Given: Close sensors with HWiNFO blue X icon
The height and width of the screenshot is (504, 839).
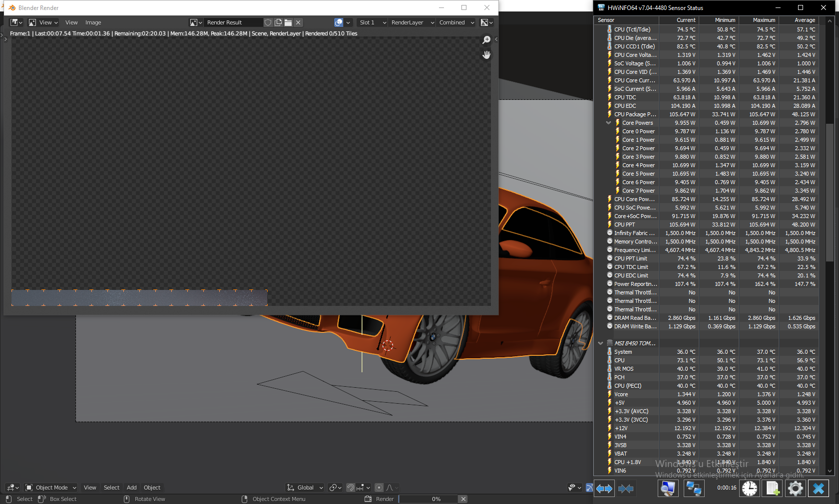Looking at the screenshot, I should pos(819,488).
